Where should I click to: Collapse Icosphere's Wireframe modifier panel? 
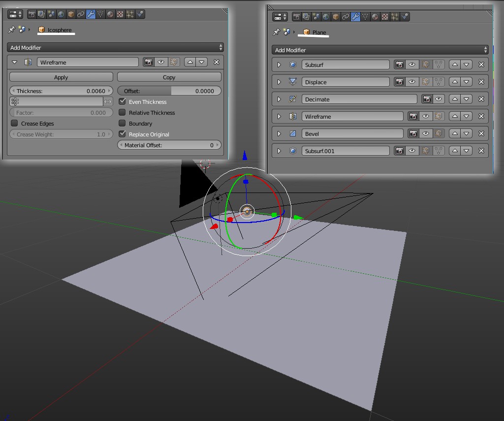click(x=14, y=62)
